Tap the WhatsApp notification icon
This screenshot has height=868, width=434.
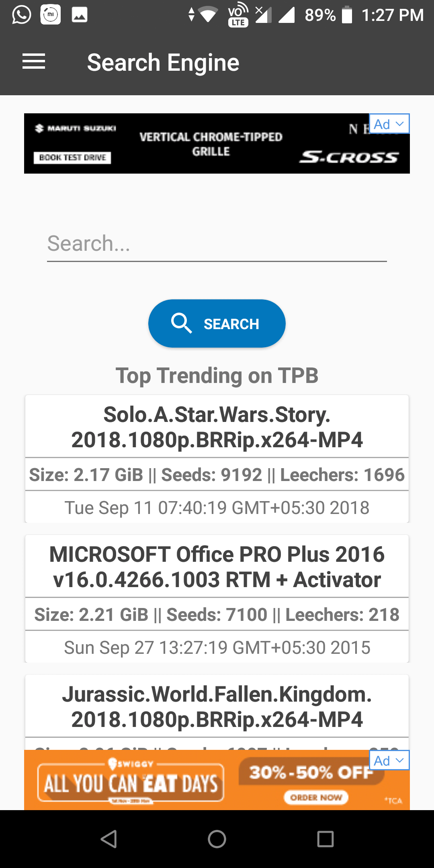pos(21,15)
